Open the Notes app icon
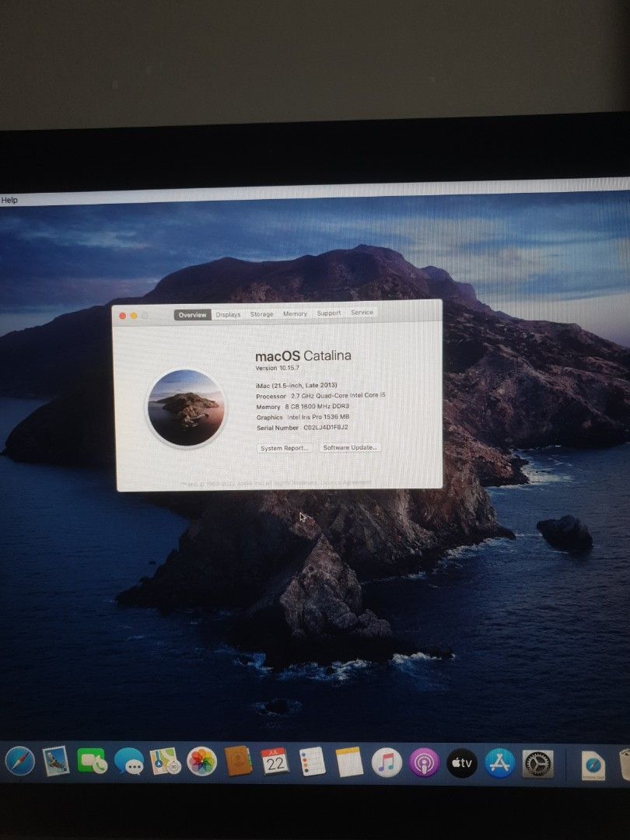630x840 pixels. pos(349,762)
